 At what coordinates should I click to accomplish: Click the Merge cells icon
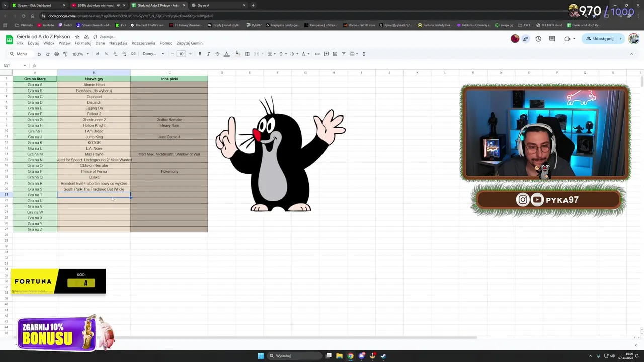[x=256, y=54]
